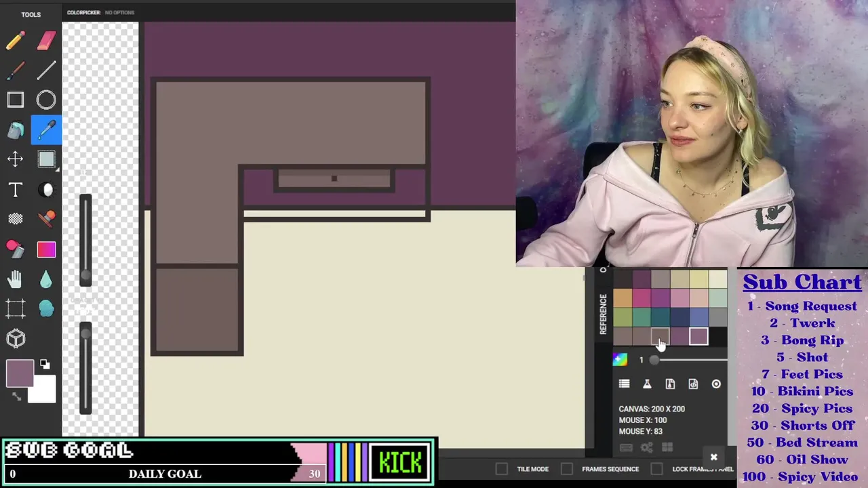Select the teal Smudge blob tool
Viewport: 868px width, 488px height.
pyautogui.click(x=46, y=308)
